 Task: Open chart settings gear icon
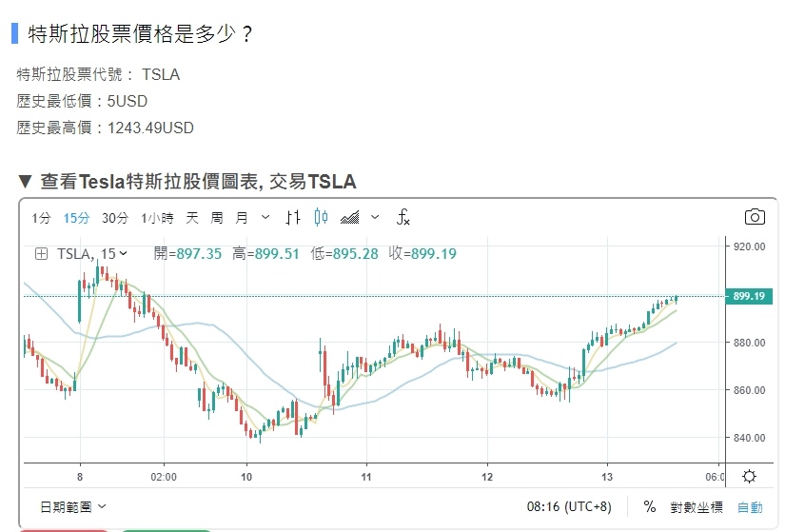coord(749,477)
